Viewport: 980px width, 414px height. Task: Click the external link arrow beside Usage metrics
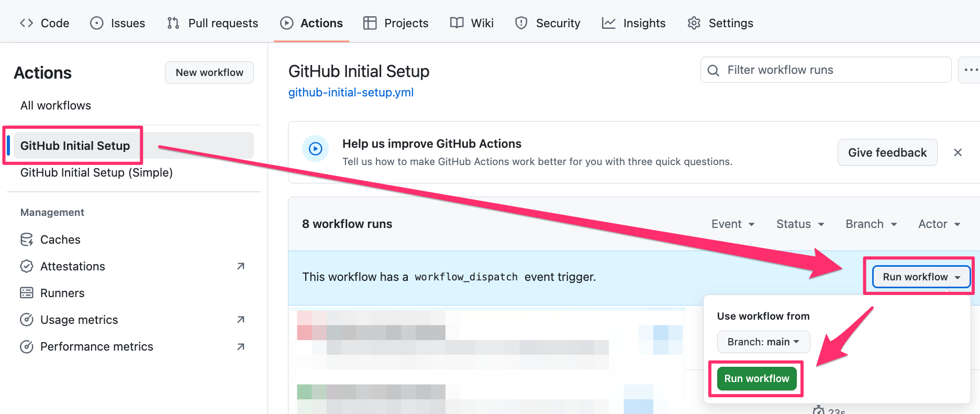pos(241,320)
